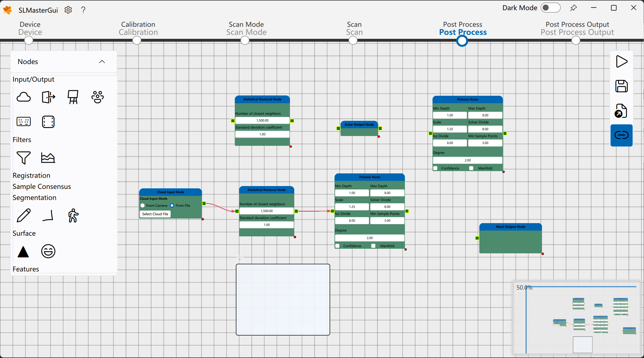Click the floppy disk save icon

coord(621,86)
